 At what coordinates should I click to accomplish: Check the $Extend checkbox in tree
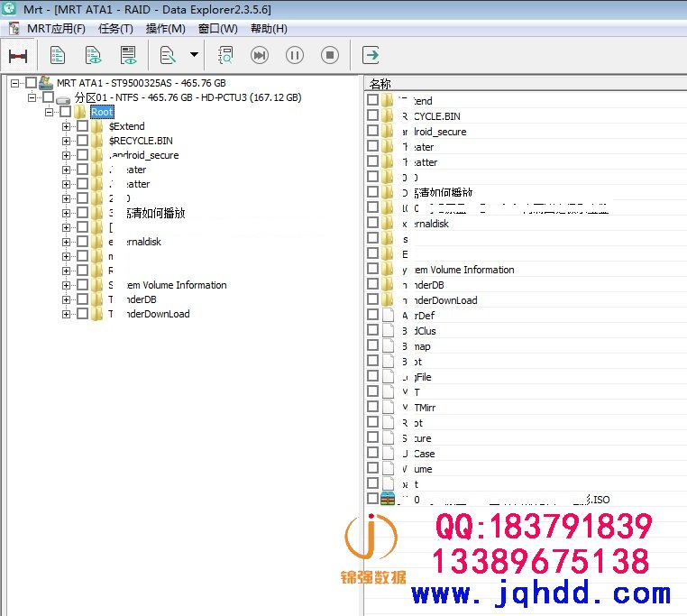pos(82,126)
